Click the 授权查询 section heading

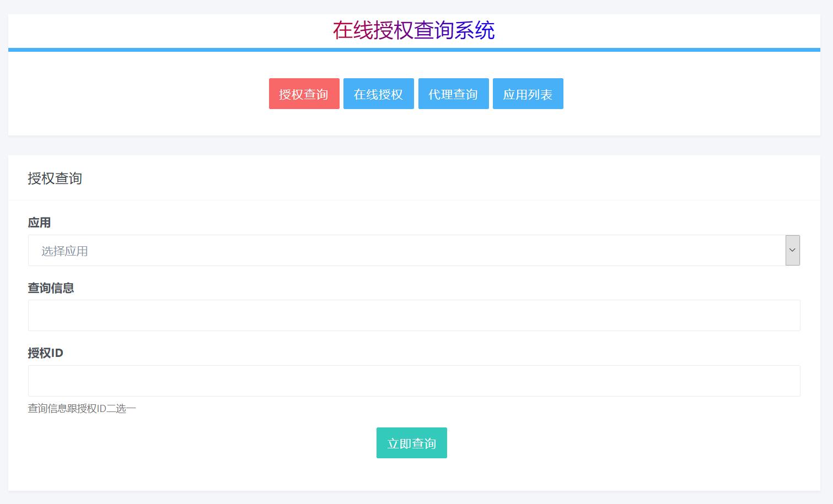coord(55,178)
